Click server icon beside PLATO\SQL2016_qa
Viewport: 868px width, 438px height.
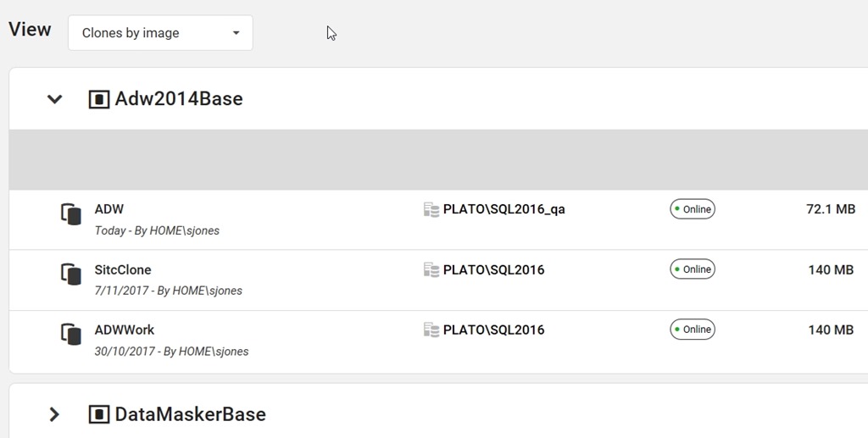(x=431, y=209)
